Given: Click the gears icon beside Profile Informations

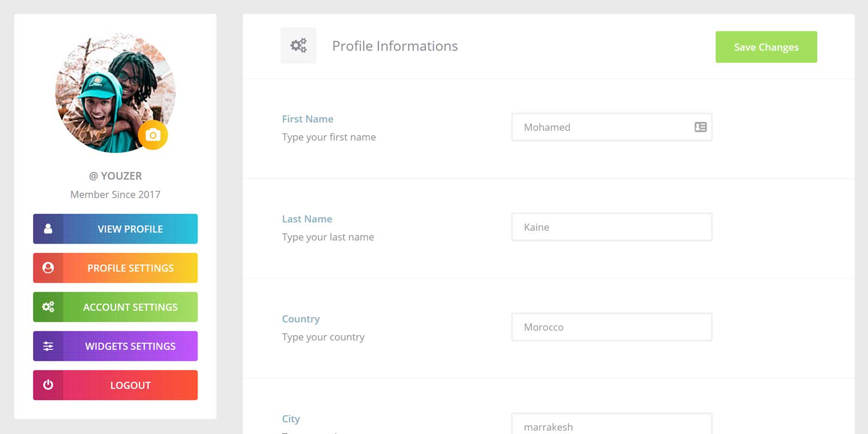Looking at the screenshot, I should (x=298, y=46).
